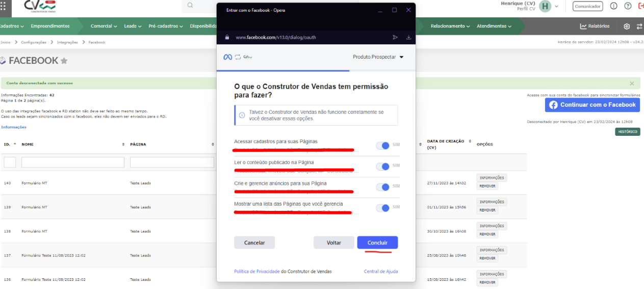The height and width of the screenshot is (289, 644).
Task: Click Continuar com o Facebook button
Action: [592, 105]
